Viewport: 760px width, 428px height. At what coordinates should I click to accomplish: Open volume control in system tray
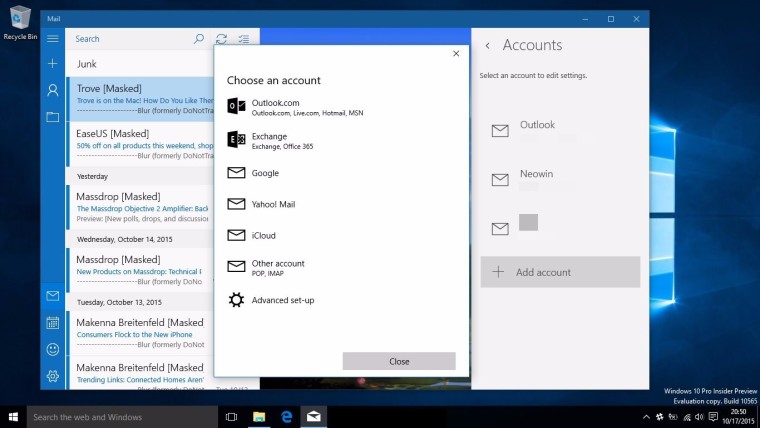[699, 417]
